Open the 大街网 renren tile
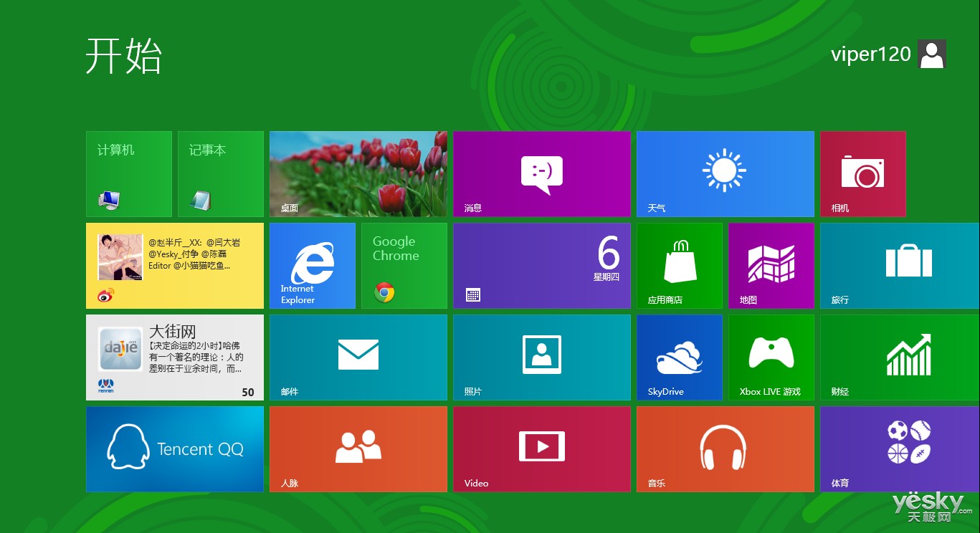The height and width of the screenshot is (533, 980). click(175, 357)
